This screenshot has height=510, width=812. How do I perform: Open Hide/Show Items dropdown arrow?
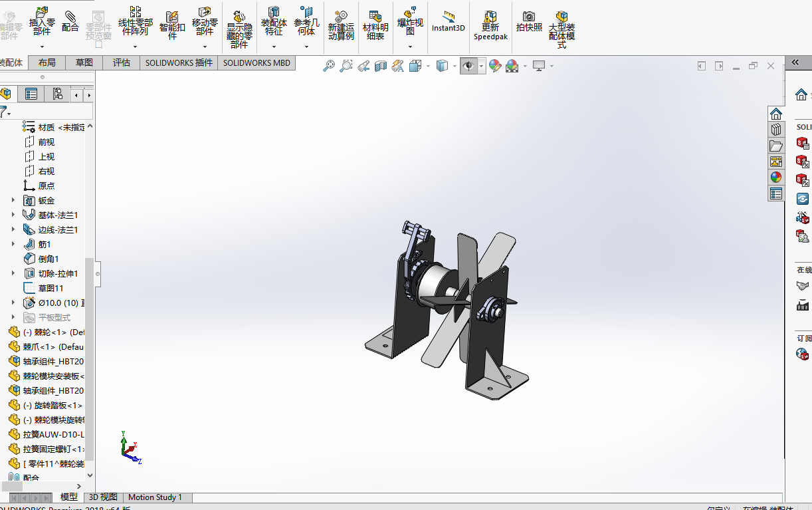pyautogui.click(x=482, y=66)
